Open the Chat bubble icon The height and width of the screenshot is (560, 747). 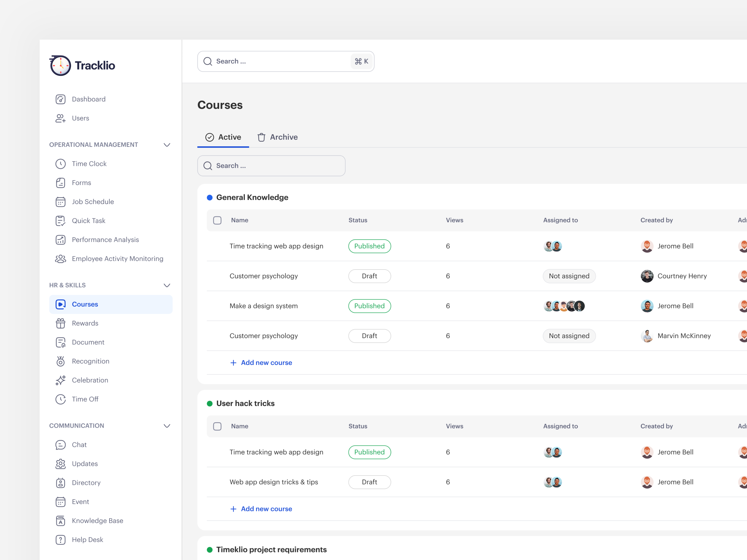[60, 444]
